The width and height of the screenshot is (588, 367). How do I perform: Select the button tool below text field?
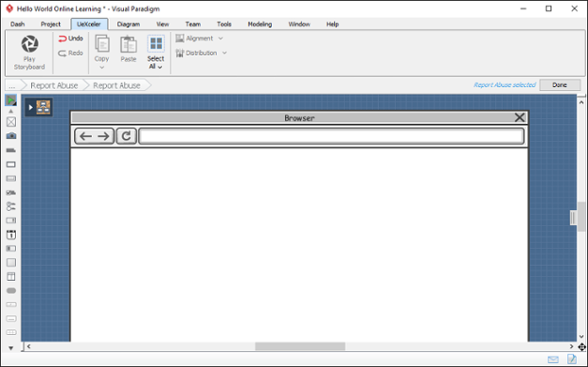[11, 178]
